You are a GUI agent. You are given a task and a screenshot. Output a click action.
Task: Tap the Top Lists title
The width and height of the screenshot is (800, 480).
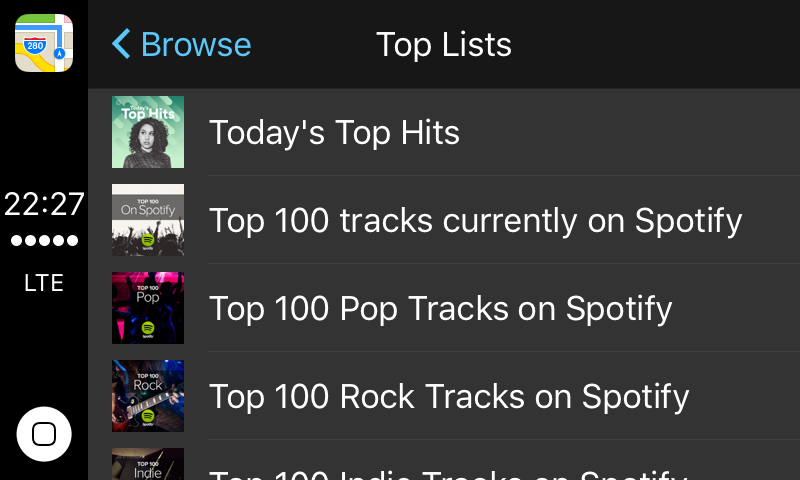point(443,44)
